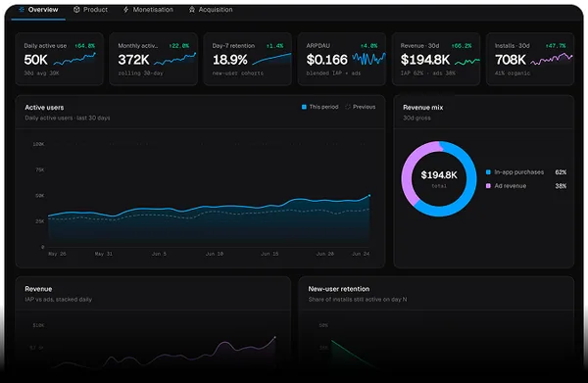This screenshot has height=383, width=588.
Task: Open the Monthly active 372K card
Action: [154, 59]
